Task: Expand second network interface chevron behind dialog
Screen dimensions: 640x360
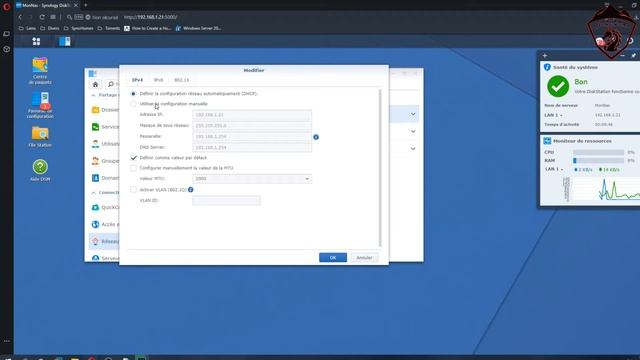Action: pyautogui.click(x=413, y=131)
